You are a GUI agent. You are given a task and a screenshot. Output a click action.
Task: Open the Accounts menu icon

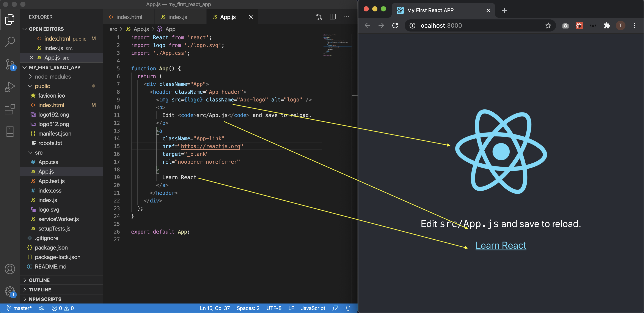[10, 269]
